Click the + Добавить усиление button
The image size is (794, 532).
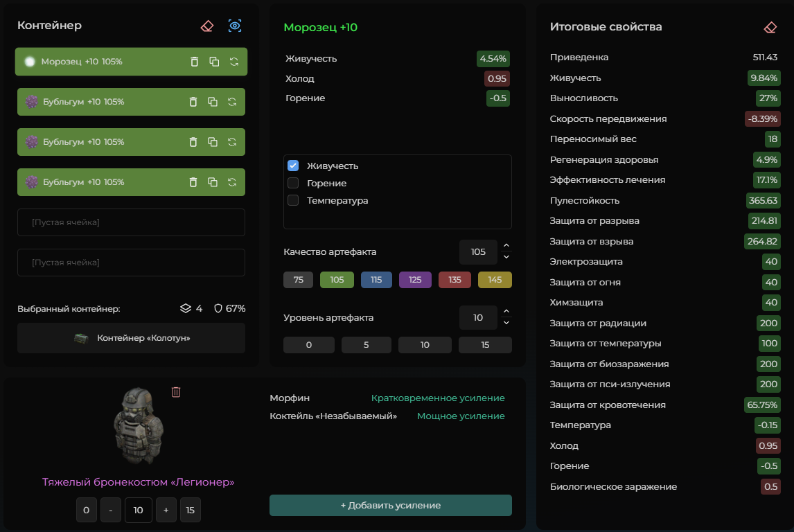click(x=390, y=505)
